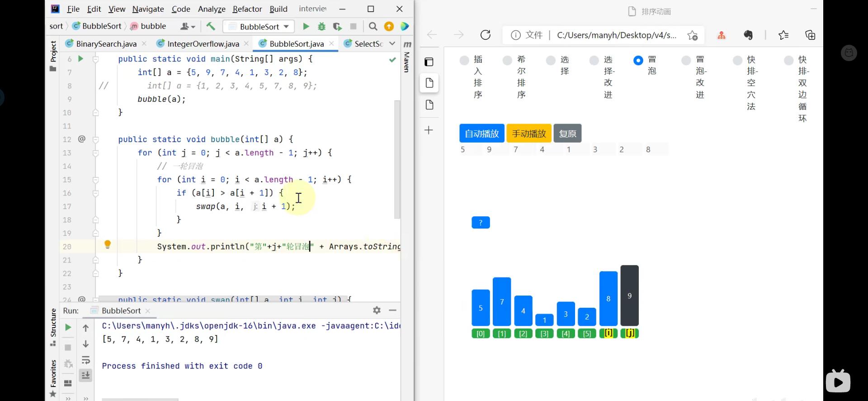Screen dimensions: 868x401
Task: Select the 插入排序 radio button
Action: 464,60
